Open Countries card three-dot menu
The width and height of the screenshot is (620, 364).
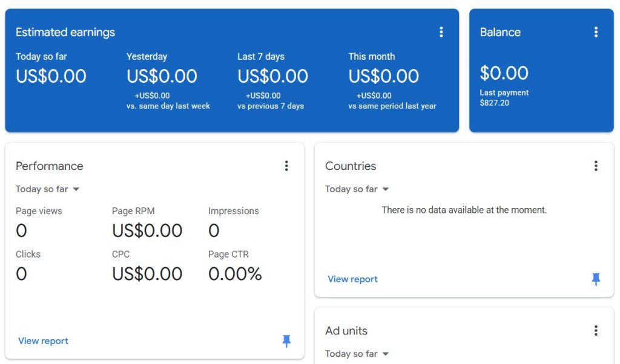tap(596, 166)
